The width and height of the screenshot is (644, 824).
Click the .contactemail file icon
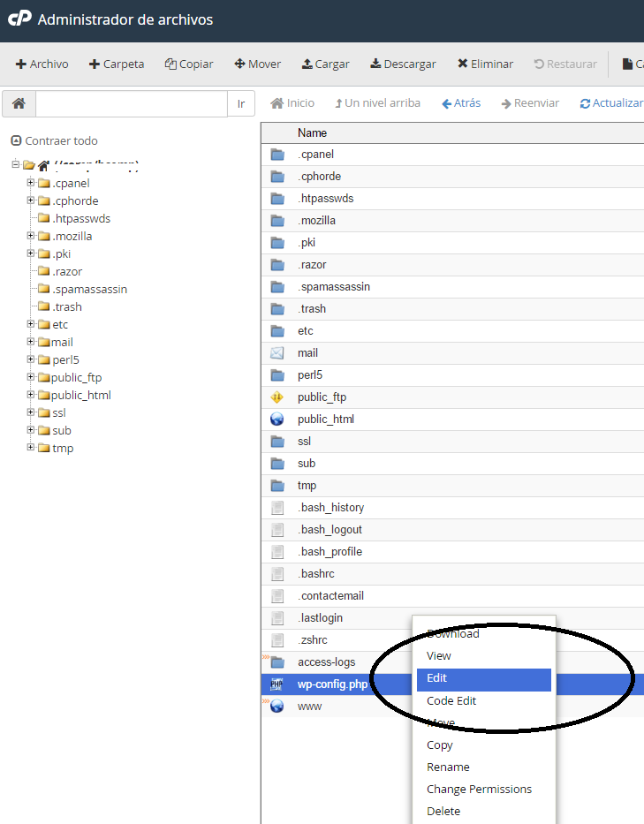277,596
